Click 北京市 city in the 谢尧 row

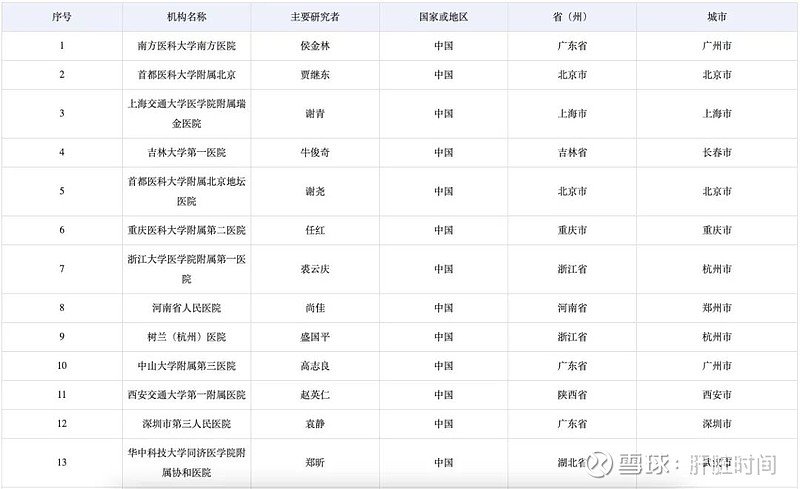click(717, 191)
